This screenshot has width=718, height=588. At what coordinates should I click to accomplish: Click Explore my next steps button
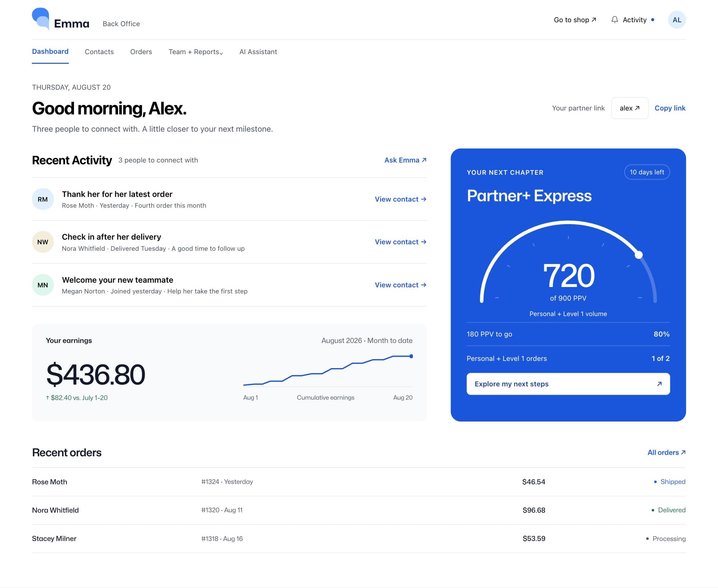tap(568, 384)
